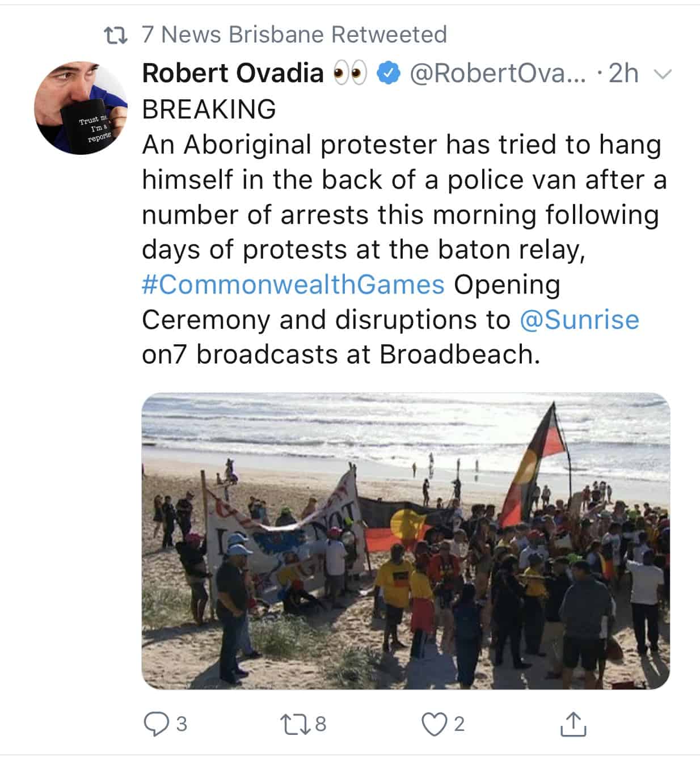Tap the share icon below the photo

tap(572, 724)
